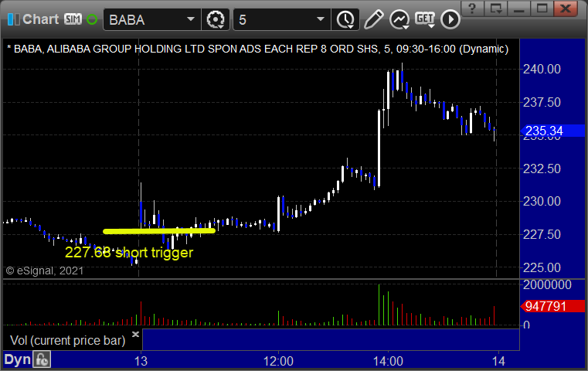This screenshot has height=371, width=588.
Task: Click the Dyn scaling label
Action: 17,359
